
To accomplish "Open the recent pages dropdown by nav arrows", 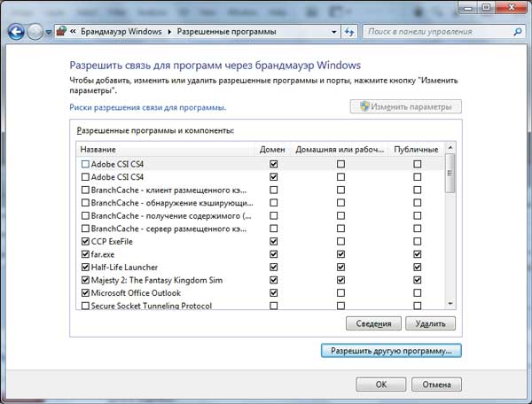I will coord(50,32).
